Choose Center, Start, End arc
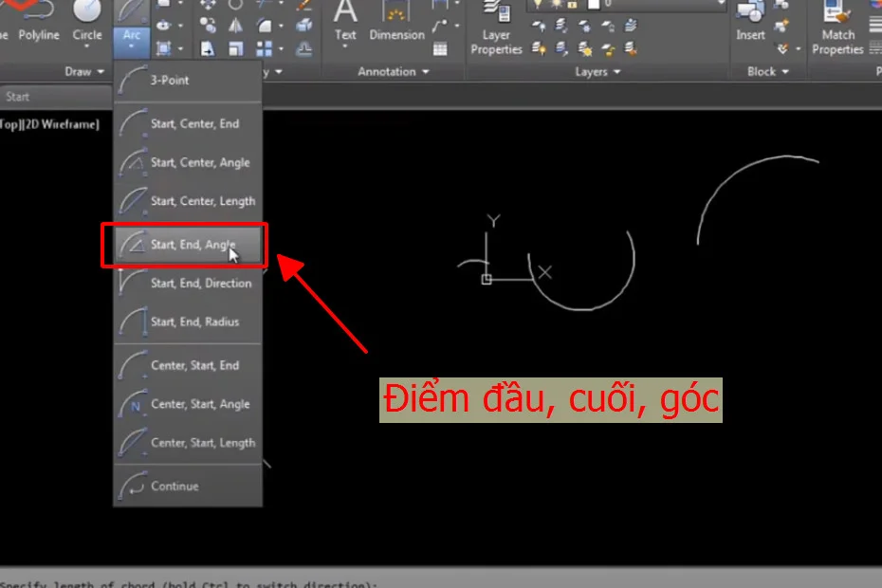This screenshot has height=588, width=882. [x=188, y=366]
